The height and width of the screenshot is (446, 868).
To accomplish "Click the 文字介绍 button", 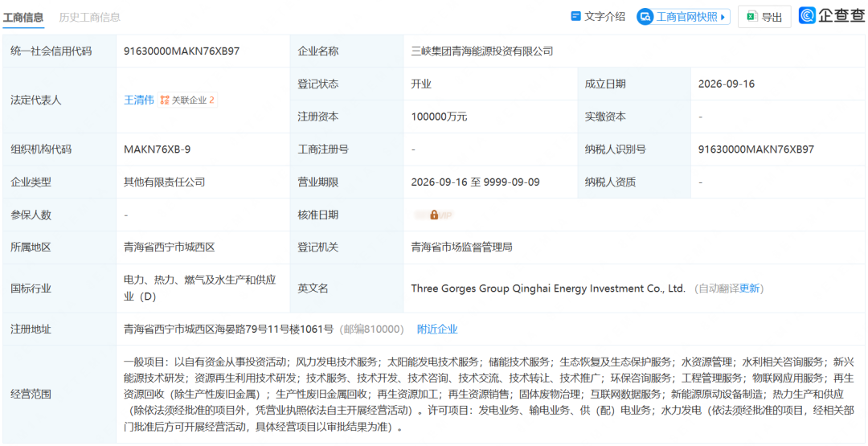I will [598, 17].
